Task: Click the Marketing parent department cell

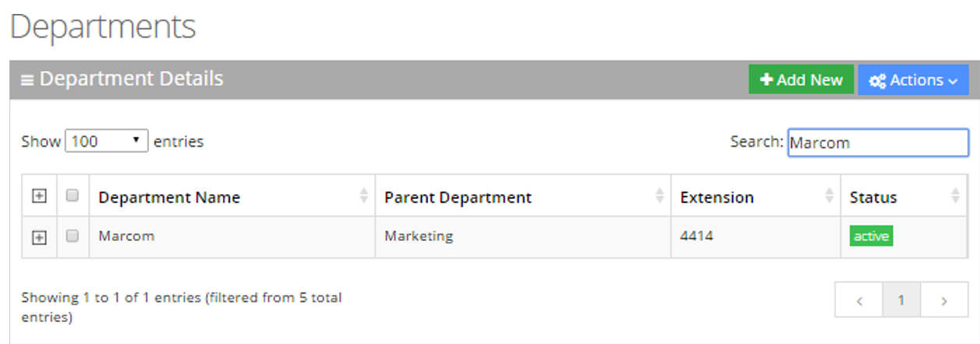Action: pos(418,236)
